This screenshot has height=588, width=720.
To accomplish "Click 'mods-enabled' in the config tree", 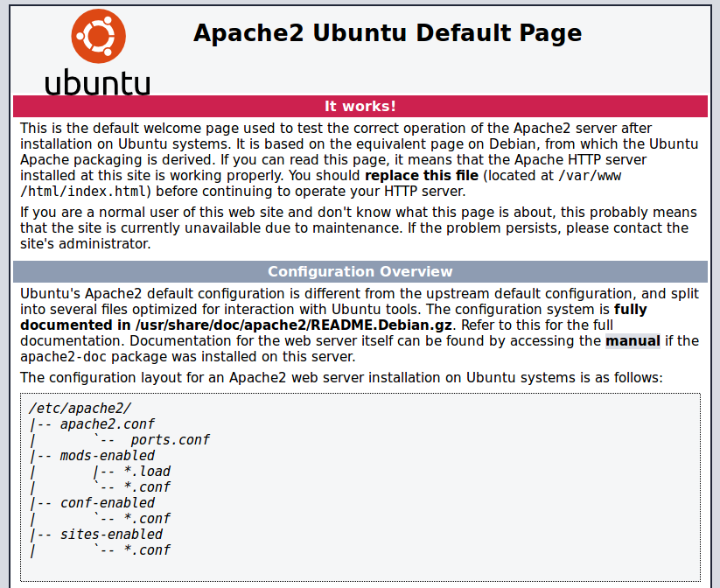I will click(107, 456).
